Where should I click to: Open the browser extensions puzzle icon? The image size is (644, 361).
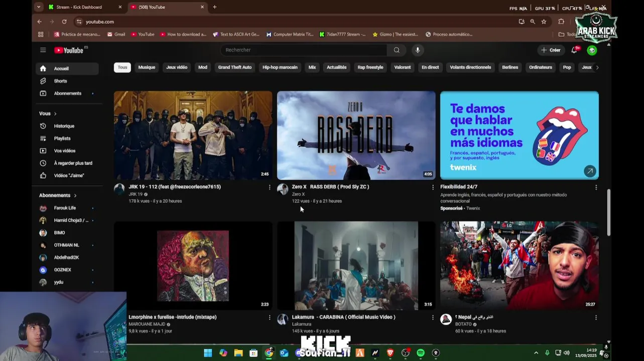point(561,22)
